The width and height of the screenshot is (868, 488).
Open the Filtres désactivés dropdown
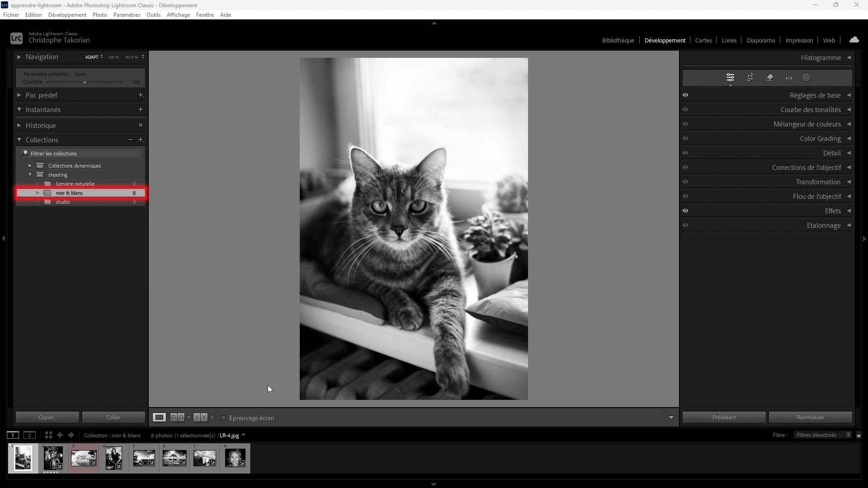[x=822, y=435]
